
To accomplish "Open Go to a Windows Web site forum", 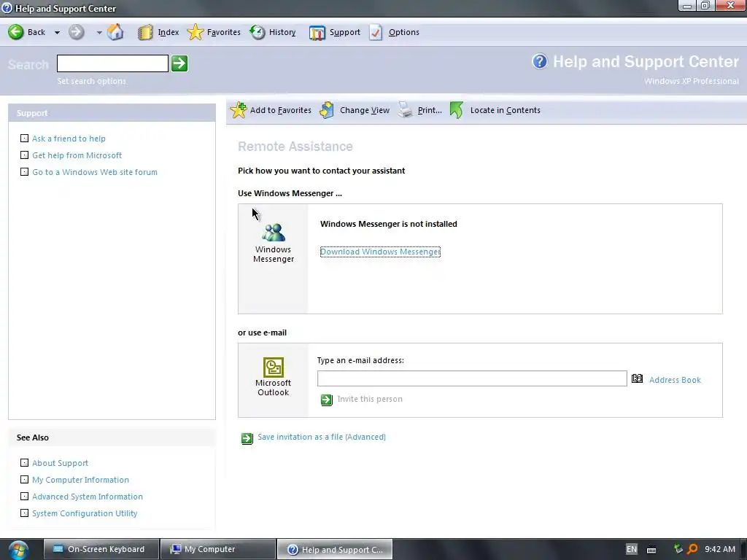I will click(94, 172).
